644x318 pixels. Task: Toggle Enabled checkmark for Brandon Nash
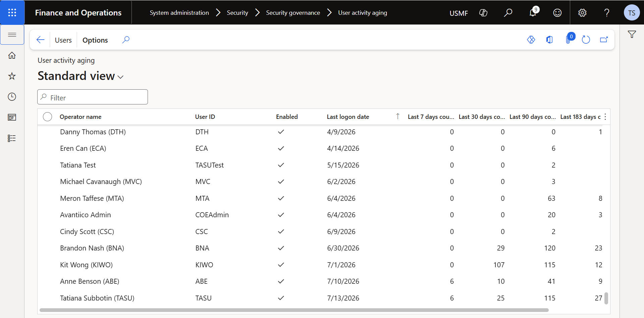tap(281, 248)
